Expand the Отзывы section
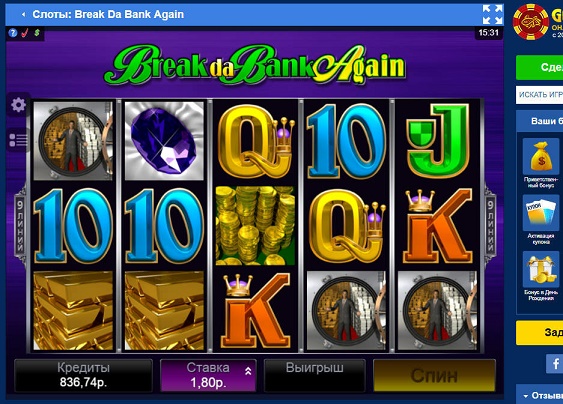The height and width of the screenshot is (404, 563). tap(543, 395)
